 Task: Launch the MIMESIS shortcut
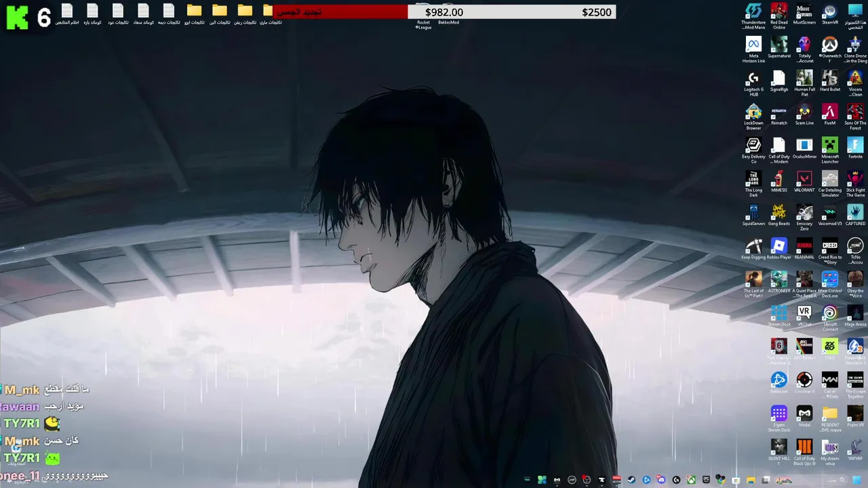778,182
